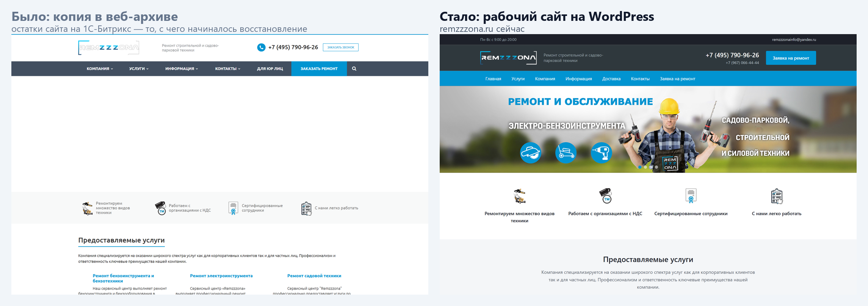Image resolution: width=868 pixels, height=306 pixels.
Task: Expand the КОМПАНИЯ dropdown in the old site menu
Action: tap(100, 69)
